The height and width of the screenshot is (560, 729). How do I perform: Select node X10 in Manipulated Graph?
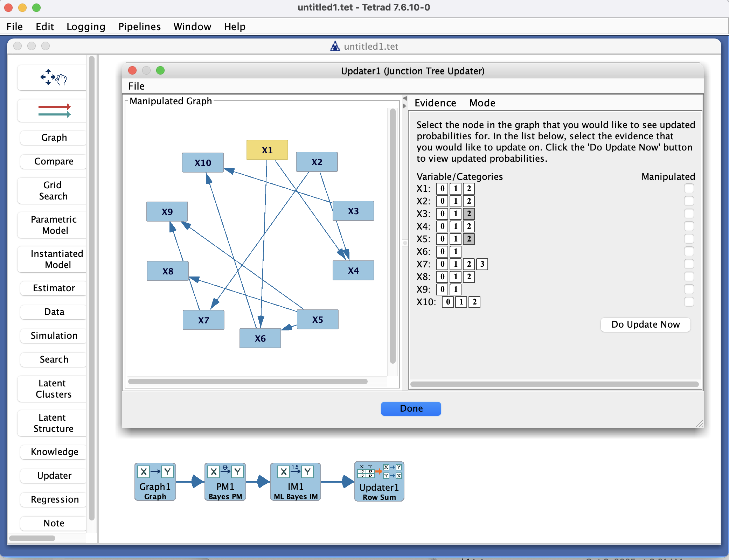(203, 163)
